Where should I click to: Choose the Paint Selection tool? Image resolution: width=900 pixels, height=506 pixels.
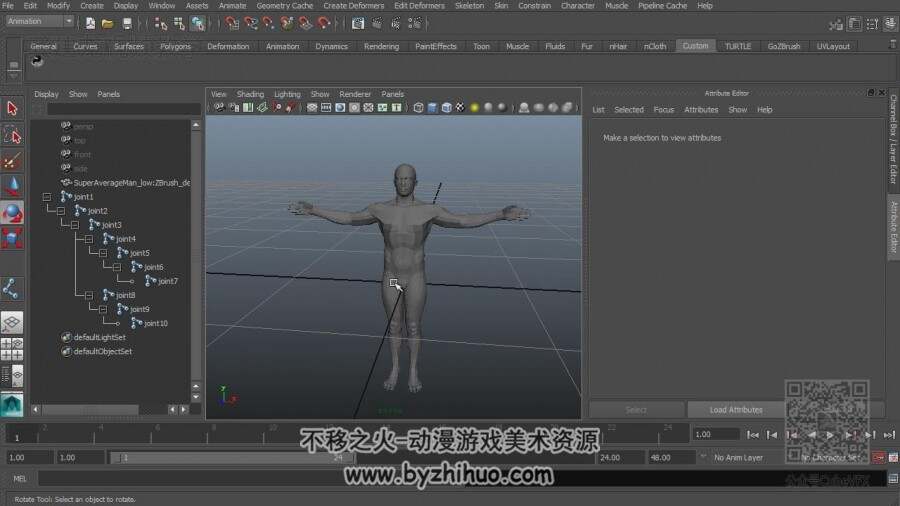12,162
